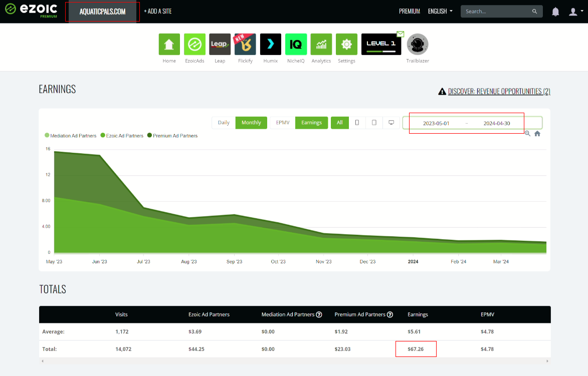This screenshot has height=376, width=588.
Task: Click the table scrollbar right arrow
Action: click(547, 361)
